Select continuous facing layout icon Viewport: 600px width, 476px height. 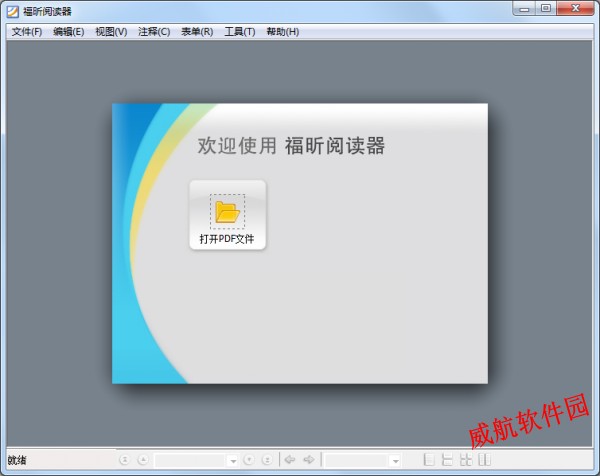[x=466, y=460]
